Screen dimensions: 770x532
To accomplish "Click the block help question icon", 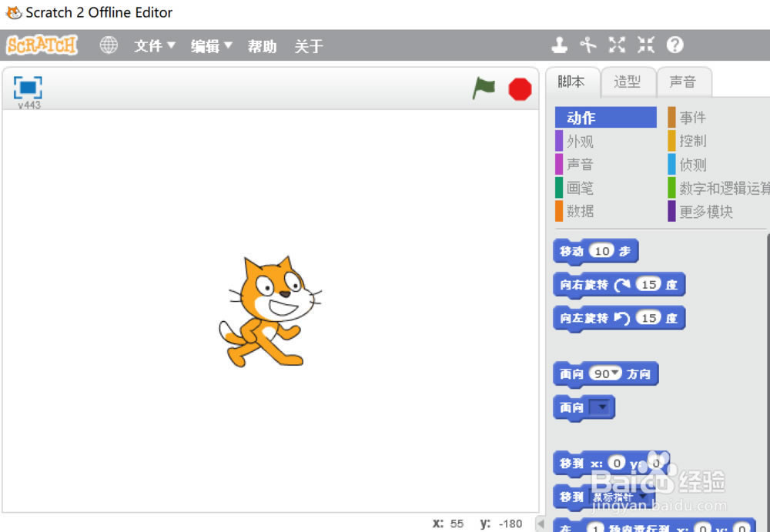I will (x=675, y=45).
